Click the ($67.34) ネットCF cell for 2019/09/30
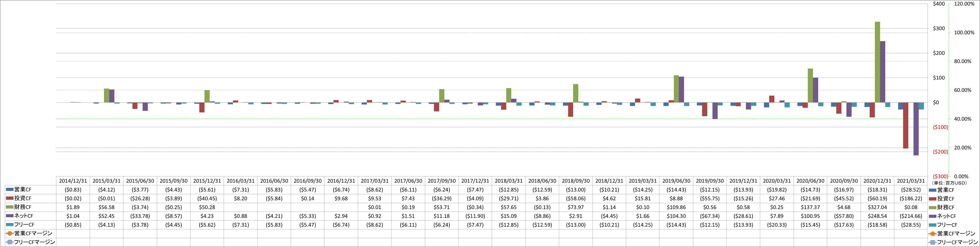Screen dimensions: 980x247 [x=710, y=216]
